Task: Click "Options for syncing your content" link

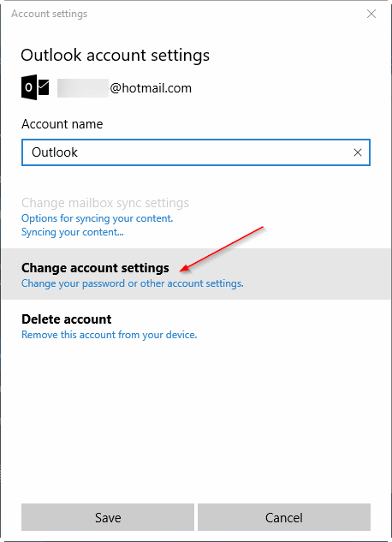Action: coord(97,218)
